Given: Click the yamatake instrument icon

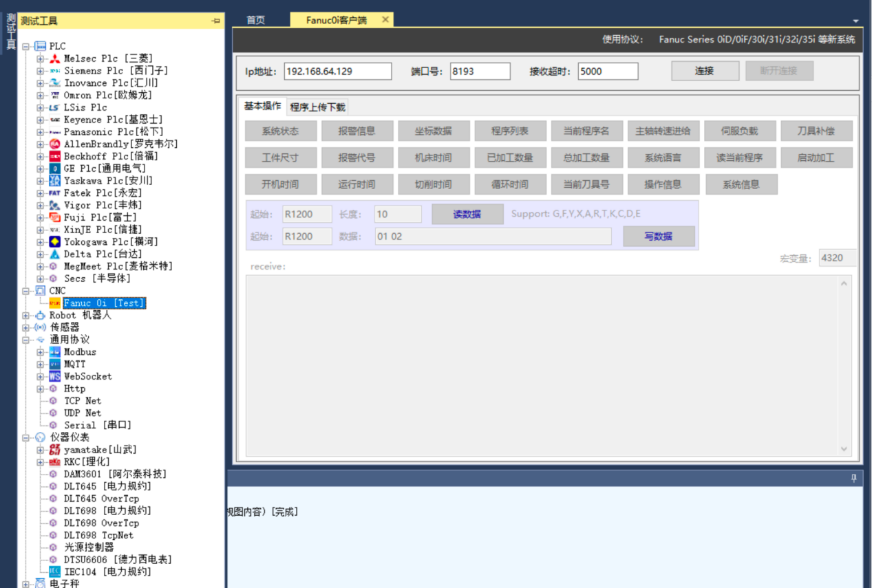Looking at the screenshot, I should [x=54, y=450].
